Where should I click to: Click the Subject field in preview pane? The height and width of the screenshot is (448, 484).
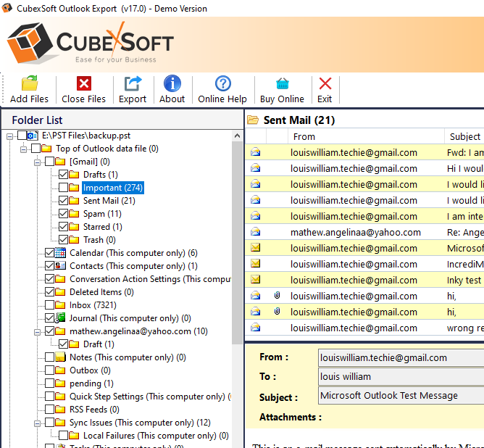click(x=401, y=396)
